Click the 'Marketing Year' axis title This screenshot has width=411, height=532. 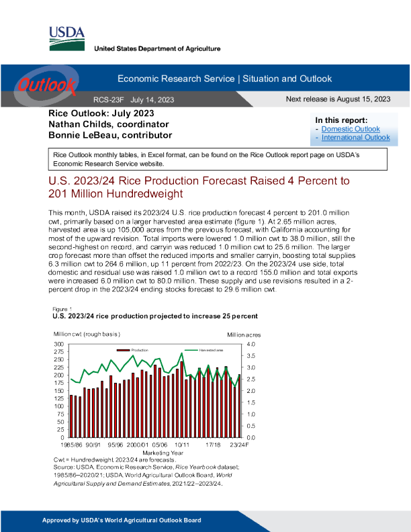163,453
